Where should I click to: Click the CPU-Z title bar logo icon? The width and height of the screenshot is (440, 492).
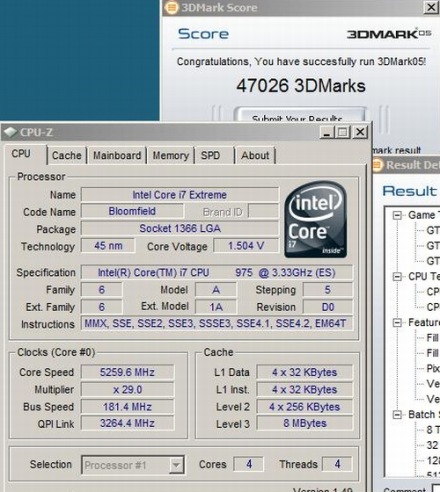click(x=11, y=132)
